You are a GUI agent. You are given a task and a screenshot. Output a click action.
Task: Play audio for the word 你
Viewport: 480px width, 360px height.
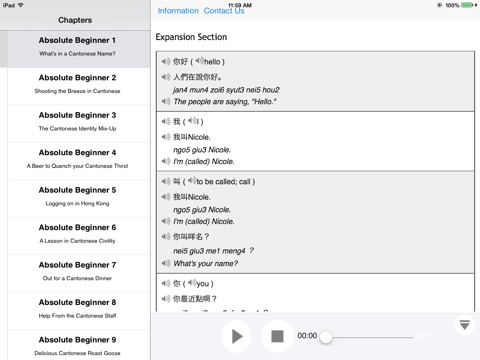point(166,283)
